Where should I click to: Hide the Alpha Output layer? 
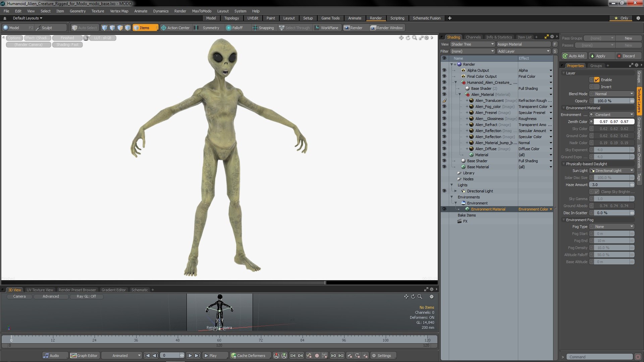(x=444, y=70)
